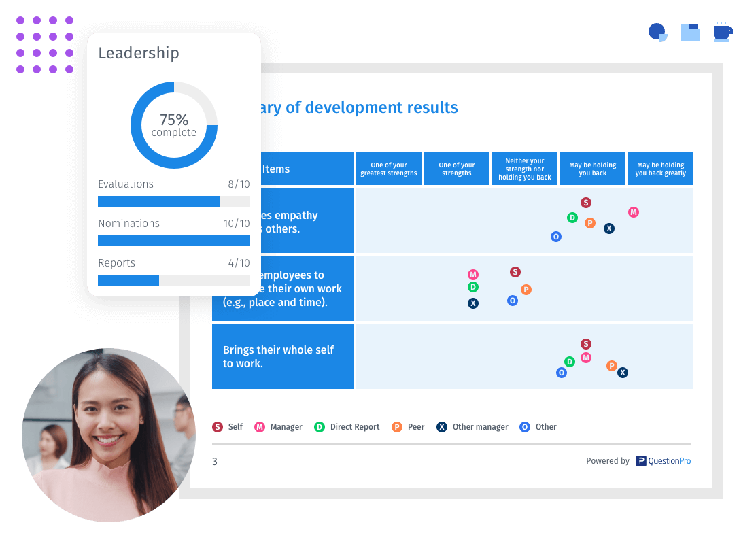Select the 'Neither your strength nor holding you back' header

[524, 169]
